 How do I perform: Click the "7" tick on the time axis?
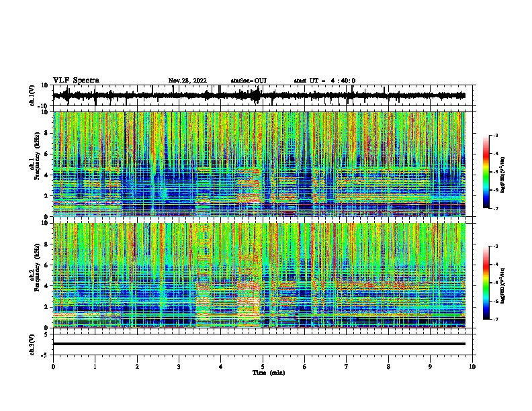(x=347, y=367)
